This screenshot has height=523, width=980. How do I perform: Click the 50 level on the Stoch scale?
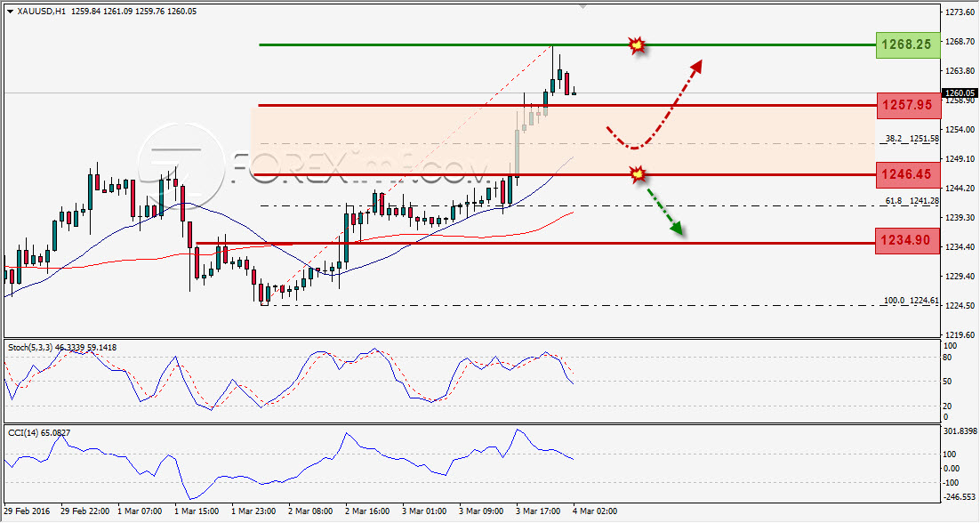(x=948, y=382)
